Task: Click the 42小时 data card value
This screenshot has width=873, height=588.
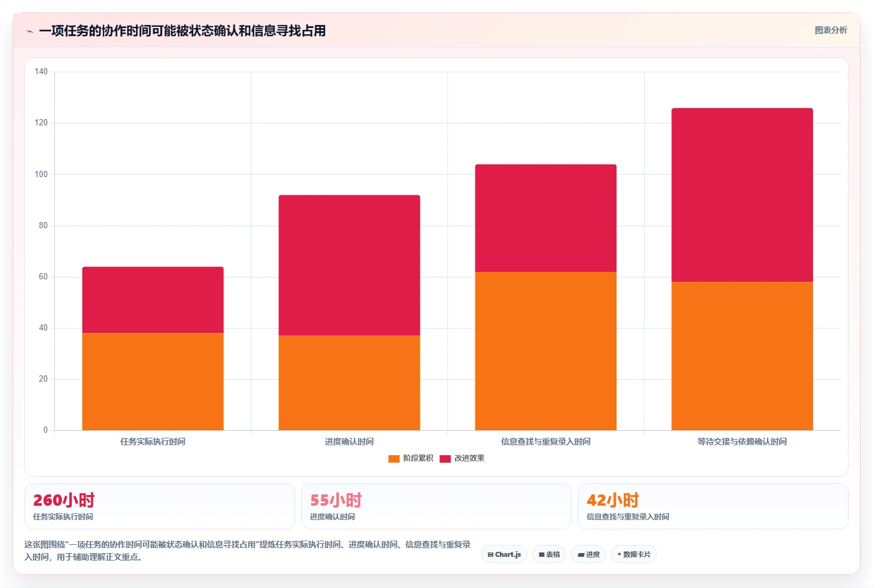Action: tap(613, 500)
